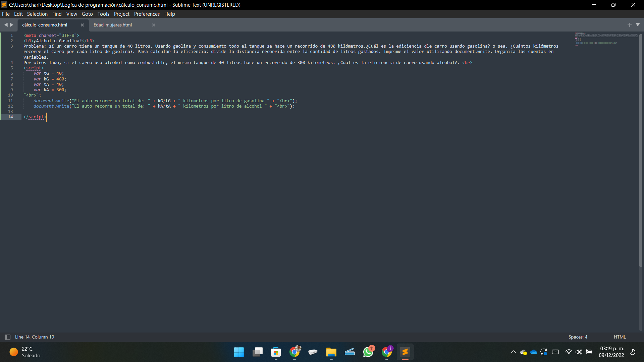Add a new tab with plus icon
This screenshot has width=644, height=362.
[x=630, y=25]
